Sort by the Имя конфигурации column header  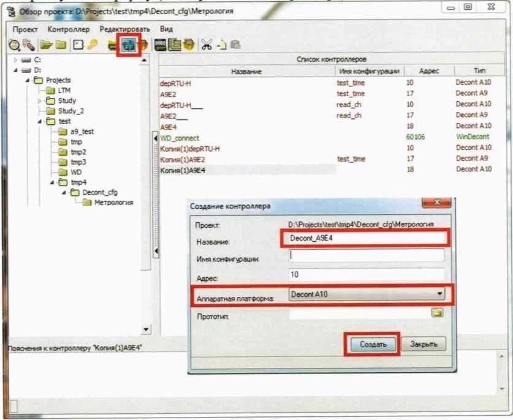click(369, 71)
